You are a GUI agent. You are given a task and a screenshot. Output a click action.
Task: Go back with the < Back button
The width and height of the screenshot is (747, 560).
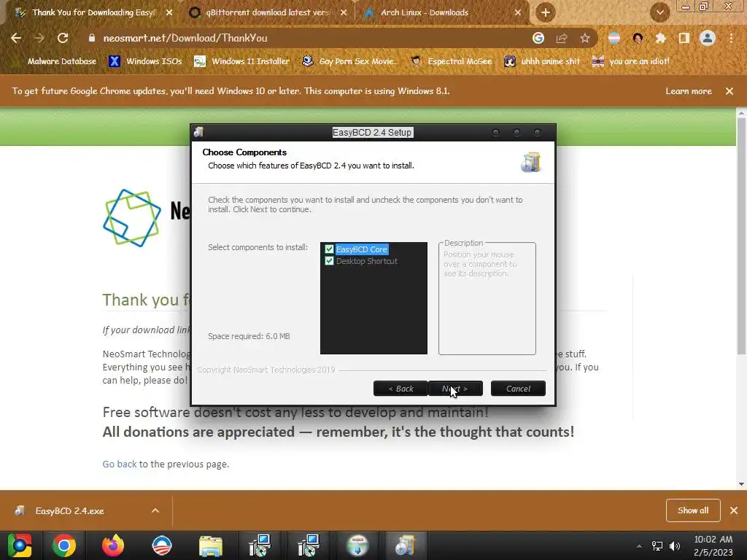[400, 389]
